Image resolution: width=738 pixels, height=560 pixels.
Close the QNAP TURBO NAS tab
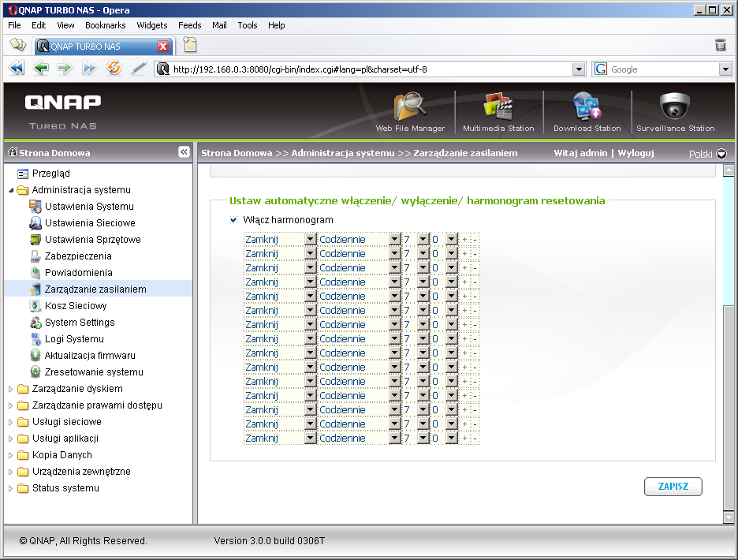point(163,47)
